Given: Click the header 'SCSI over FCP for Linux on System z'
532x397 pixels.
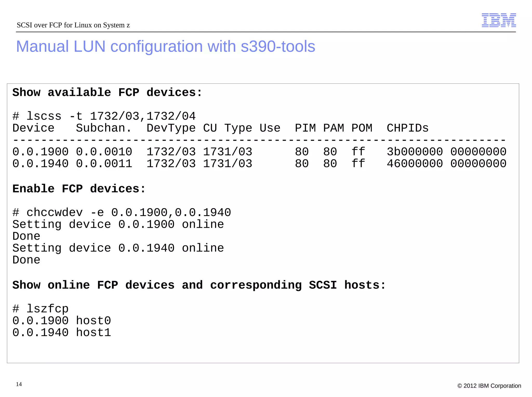Looking at the screenshot, I should 73,25.
